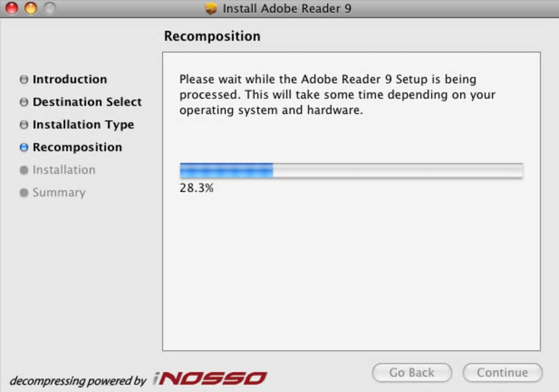Select the Introduction step label
Viewport: 559px width, 392px height.
point(70,79)
